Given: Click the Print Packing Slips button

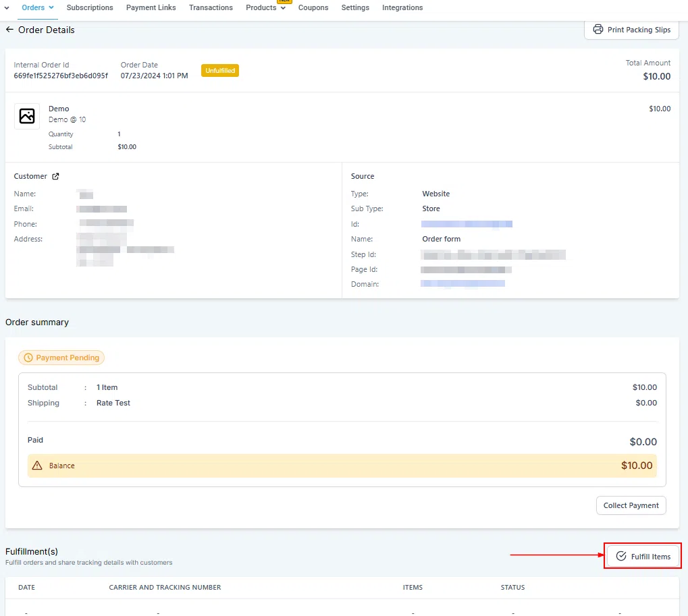Looking at the screenshot, I should (631, 30).
